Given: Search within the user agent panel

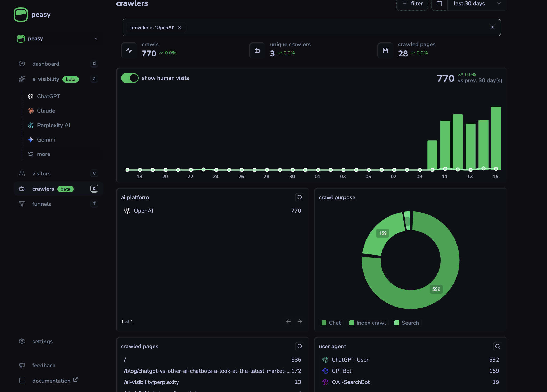Looking at the screenshot, I should point(498,346).
